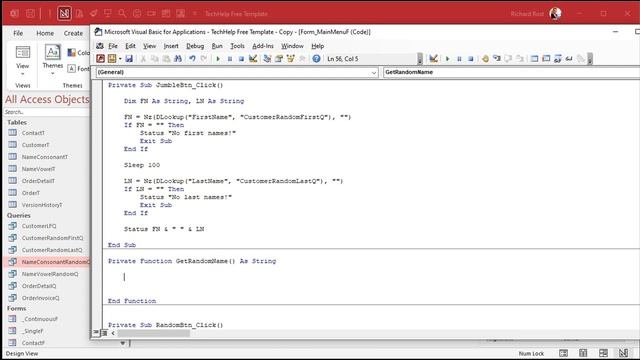
Task: Click the VBA window Access icon beside File
Action: click(100, 46)
